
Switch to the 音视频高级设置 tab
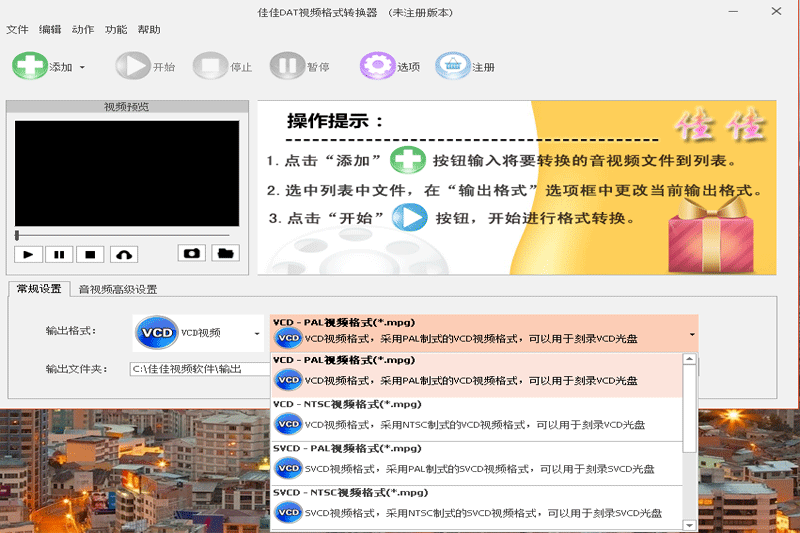tap(118, 289)
